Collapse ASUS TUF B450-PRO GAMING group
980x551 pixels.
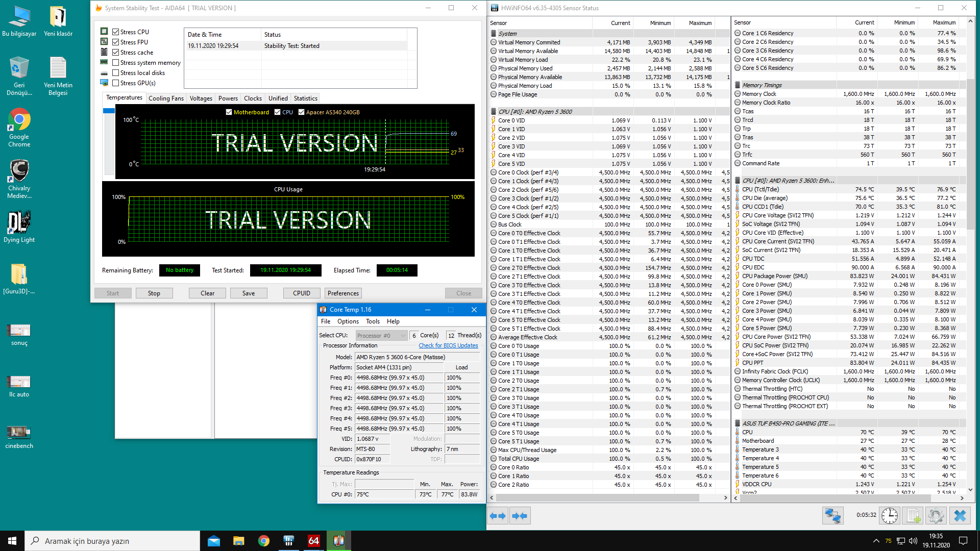pos(738,423)
